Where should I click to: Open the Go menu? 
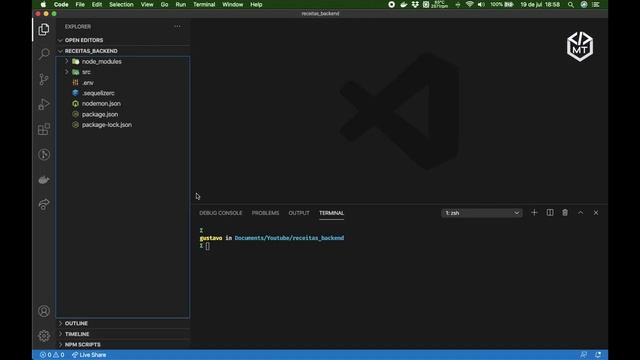[164, 4]
